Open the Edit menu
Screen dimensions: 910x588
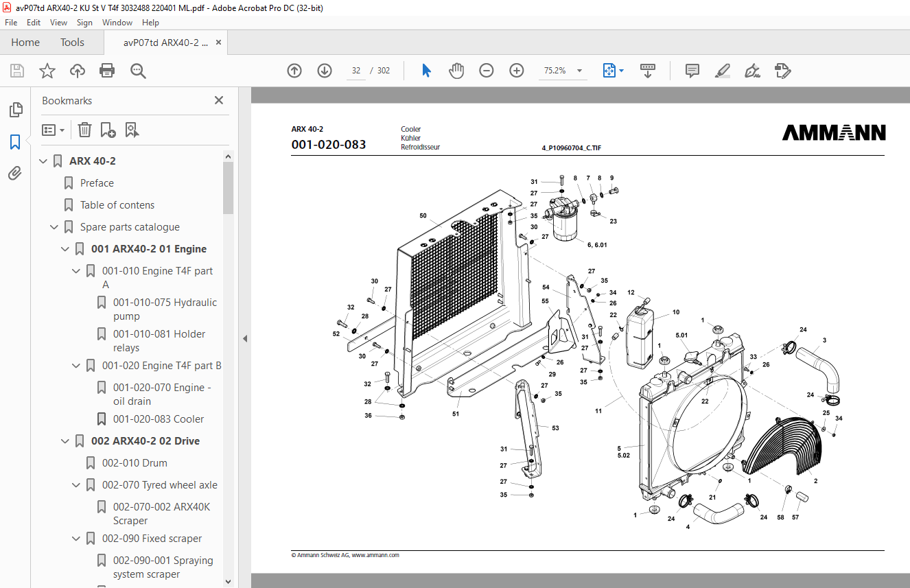pos(34,23)
